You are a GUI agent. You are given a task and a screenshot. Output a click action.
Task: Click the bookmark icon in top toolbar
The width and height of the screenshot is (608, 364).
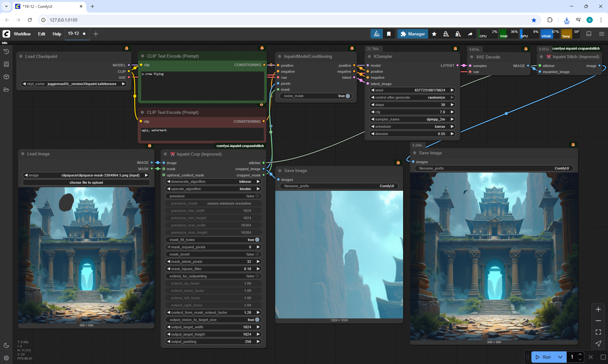coord(389,34)
